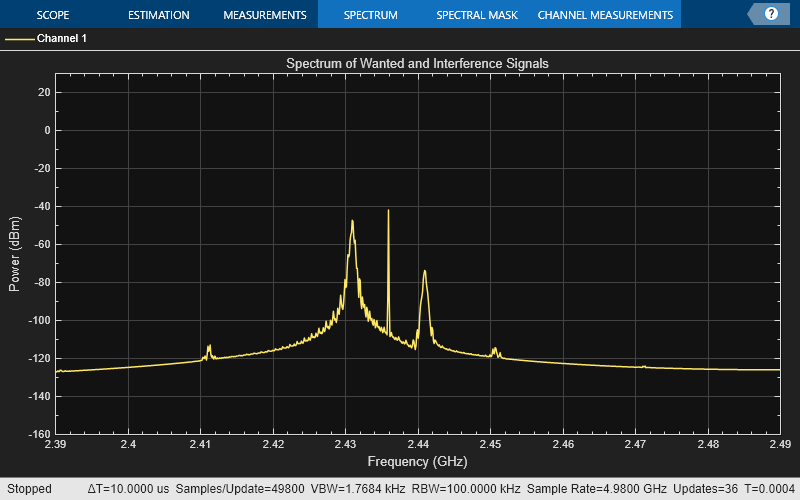Screen dimensions: 800x500
Task: Open the MEASUREMENTS tab
Action: pyautogui.click(x=265, y=15)
